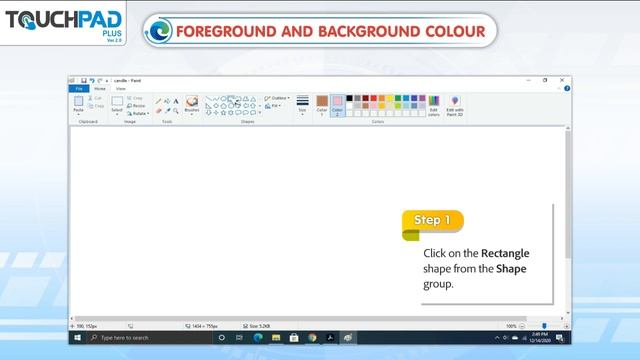Select the Color picker eyedropper tool
The width and height of the screenshot is (640, 360).
pyautogui.click(x=167, y=111)
